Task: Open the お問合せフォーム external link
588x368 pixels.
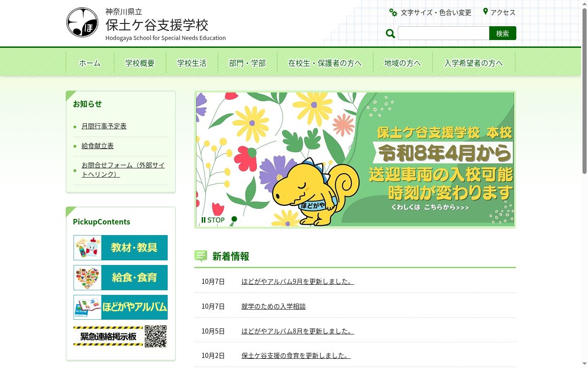Action: coord(123,170)
